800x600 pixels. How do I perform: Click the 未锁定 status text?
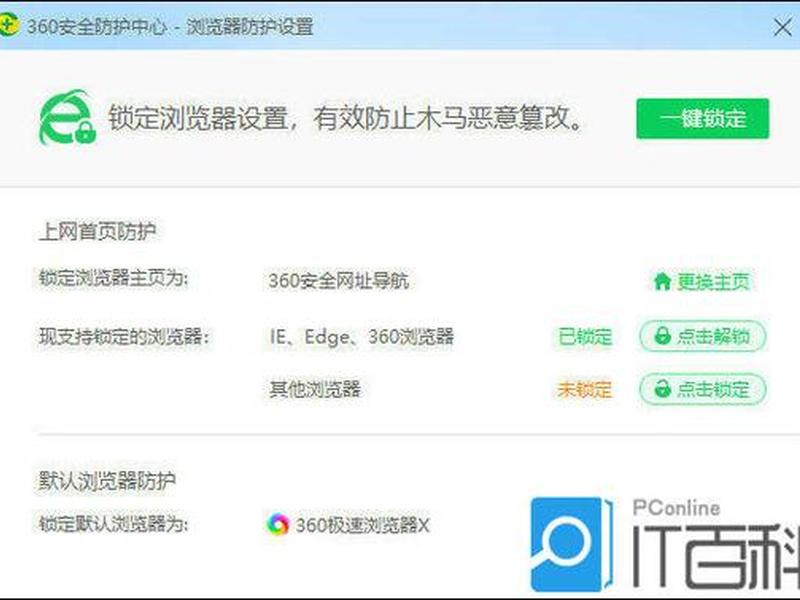coord(585,390)
